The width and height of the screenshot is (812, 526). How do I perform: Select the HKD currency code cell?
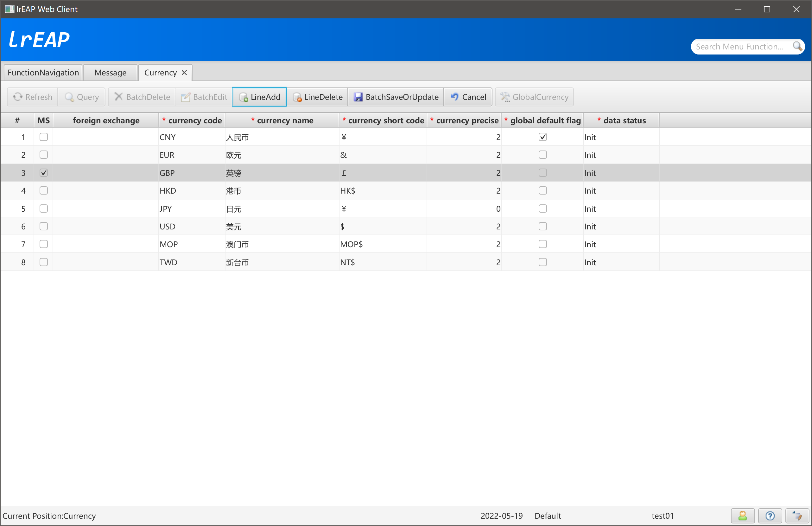pos(192,191)
